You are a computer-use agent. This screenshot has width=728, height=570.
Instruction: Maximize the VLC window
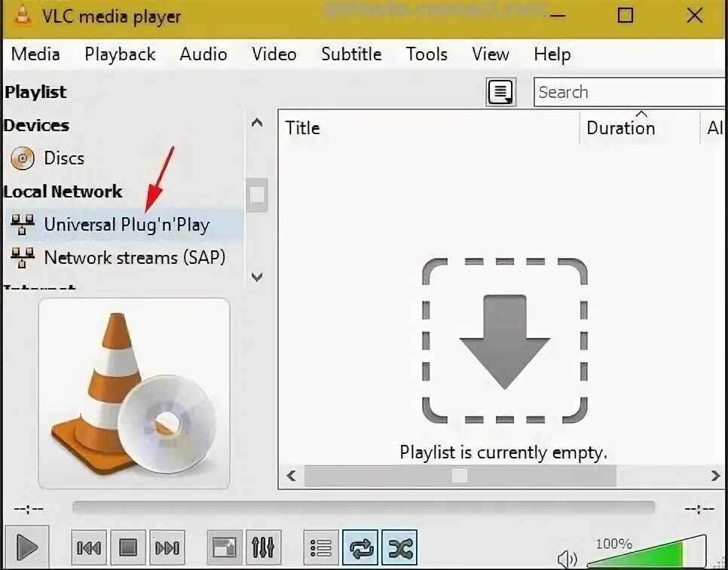pyautogui.click(x=626, y=15)
